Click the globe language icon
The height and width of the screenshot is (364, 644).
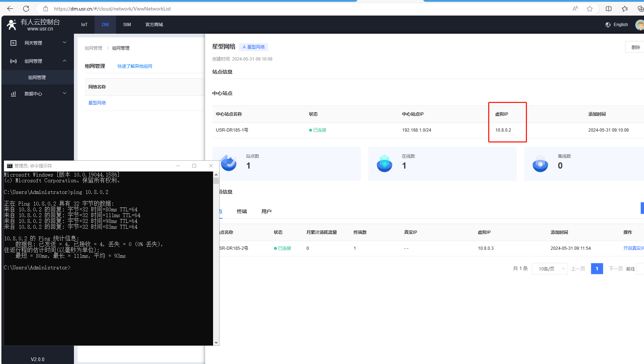coord(608,25)
